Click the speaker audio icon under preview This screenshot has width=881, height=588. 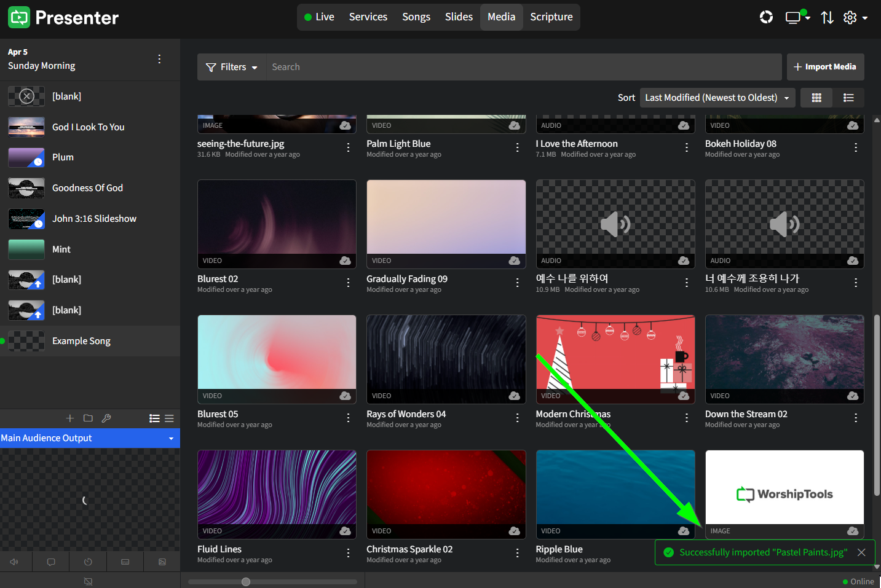[14, 562]
